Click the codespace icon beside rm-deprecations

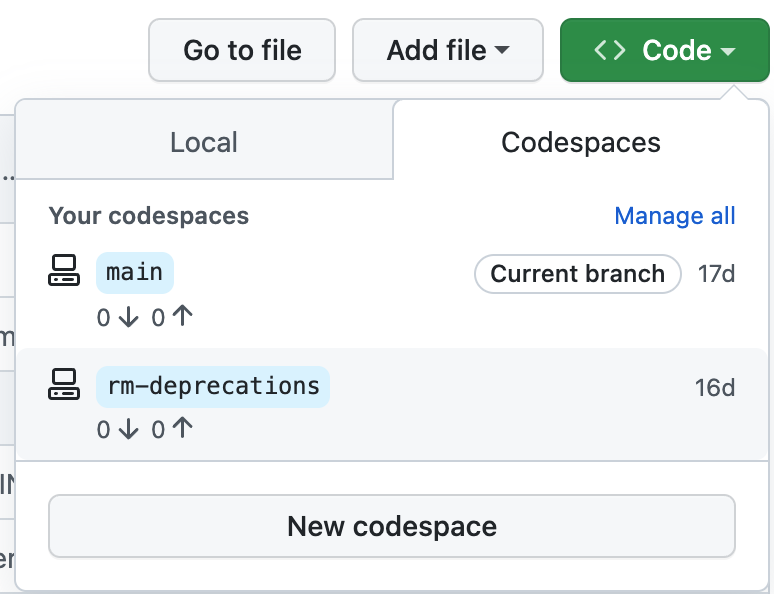click(64, 384)
